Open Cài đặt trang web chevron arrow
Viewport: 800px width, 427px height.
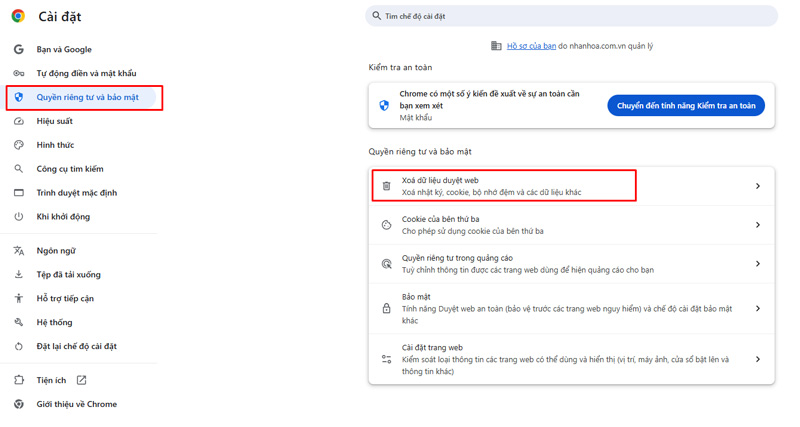coord(757,359)
